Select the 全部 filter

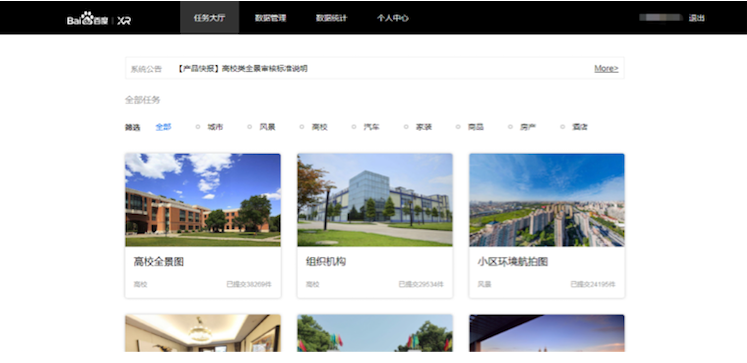pyautogui.click(x=163, y=127)
